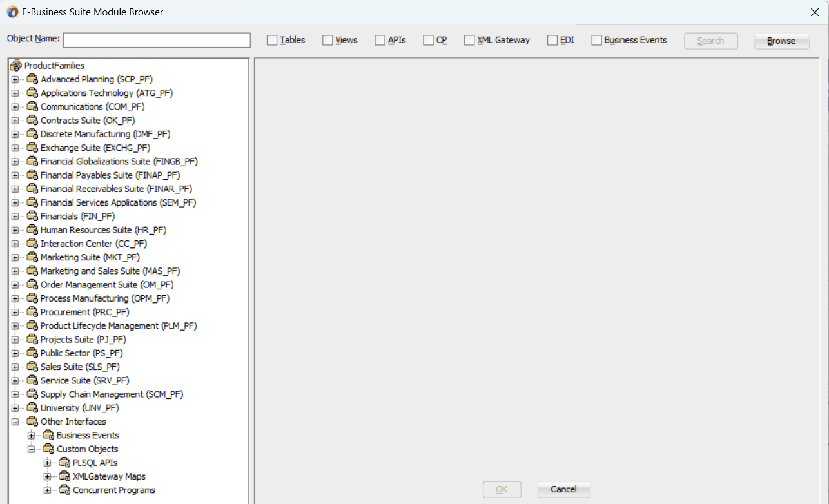Click the Search button
This screenshot has height=504, width=829.
click(x=710, y=41)
